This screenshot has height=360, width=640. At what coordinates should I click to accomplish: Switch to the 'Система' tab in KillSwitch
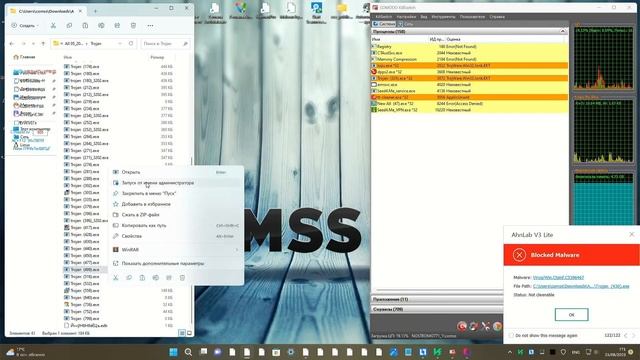(384, 24)
